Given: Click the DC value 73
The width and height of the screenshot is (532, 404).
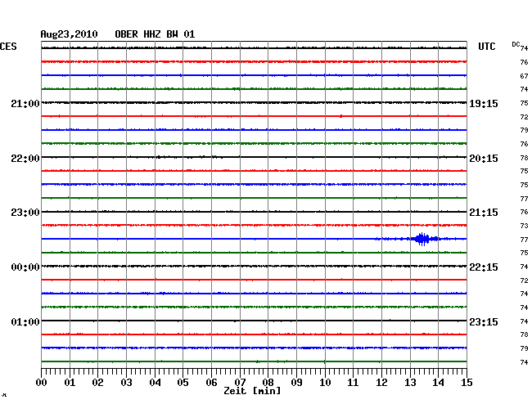Looking at the screenshot, I should (x=524, y=226).
